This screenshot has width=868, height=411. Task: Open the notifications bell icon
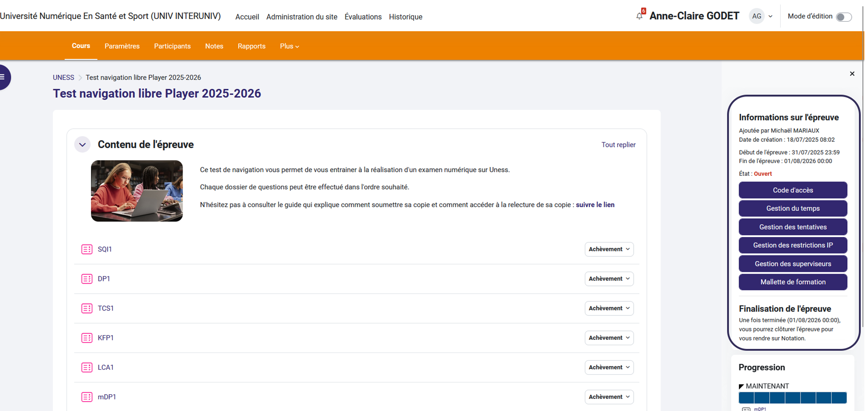coord(639,16)
